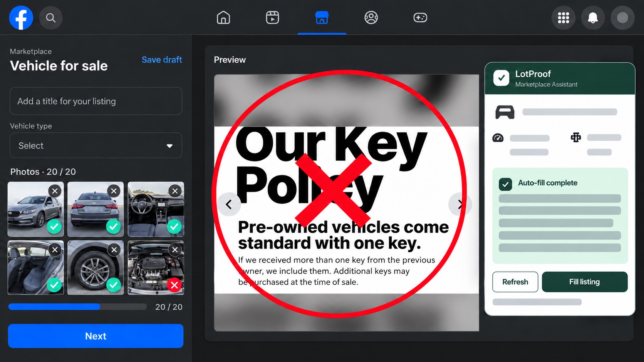This screenshot has height=362, width=644.
Task: Select the Marketplace tab icon
Action: (x=322, y=18)
